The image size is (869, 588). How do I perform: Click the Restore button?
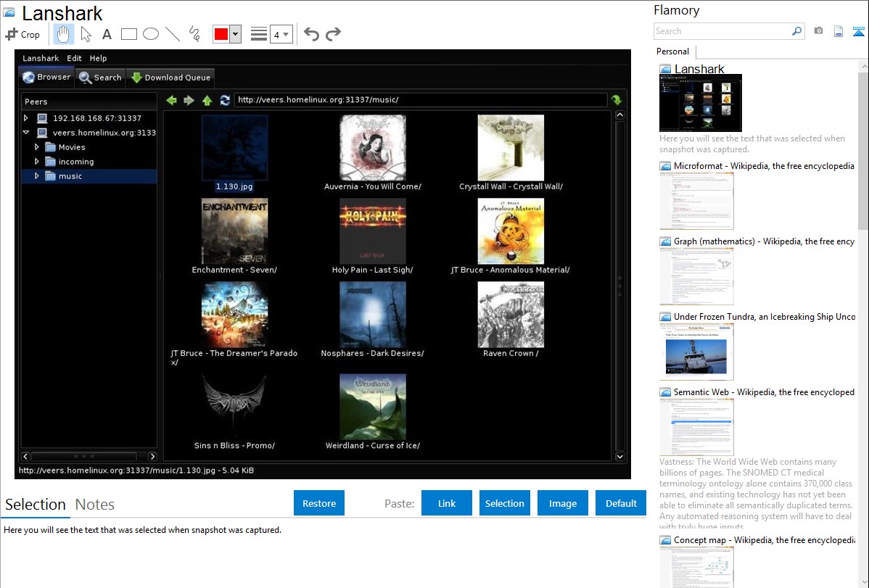pos(319,503)
